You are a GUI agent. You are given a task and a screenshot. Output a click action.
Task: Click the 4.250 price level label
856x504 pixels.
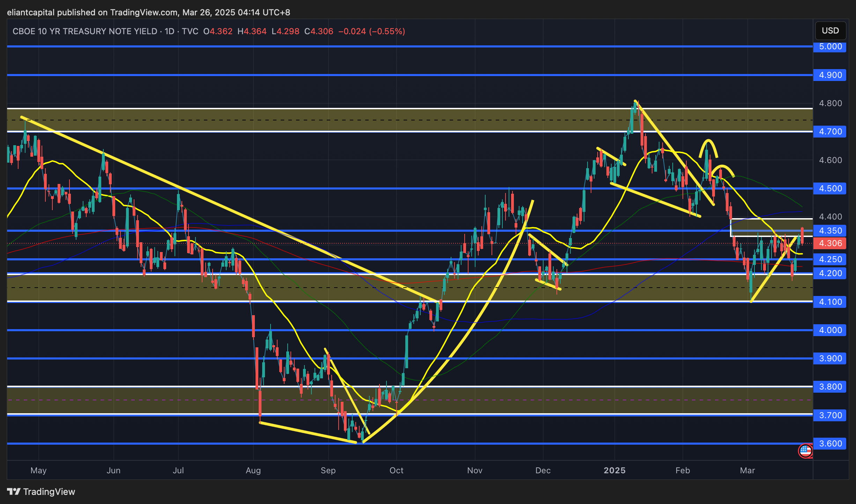point(830,259)
